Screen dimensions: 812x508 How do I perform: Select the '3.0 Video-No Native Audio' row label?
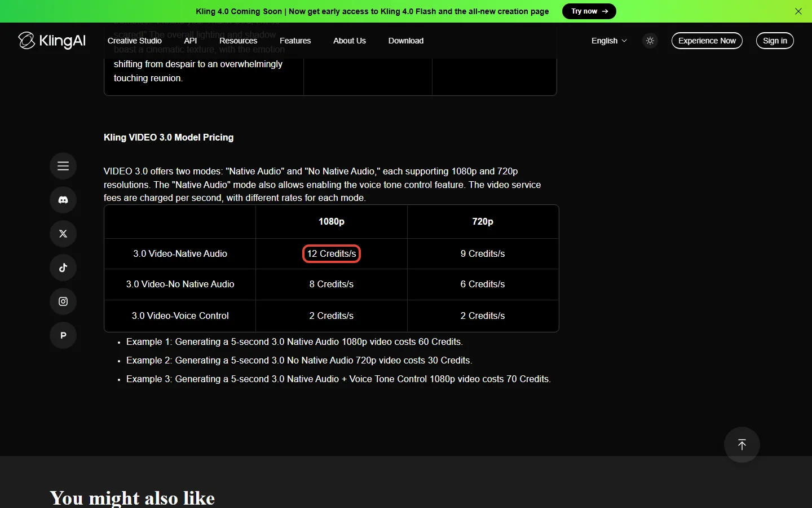click(180, 284)
